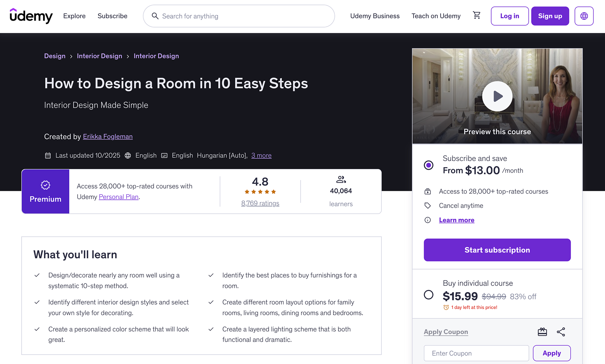Click the 'How to Design a Room' title
The width and height of the screenshot is (605, 364).
point(176,84)
